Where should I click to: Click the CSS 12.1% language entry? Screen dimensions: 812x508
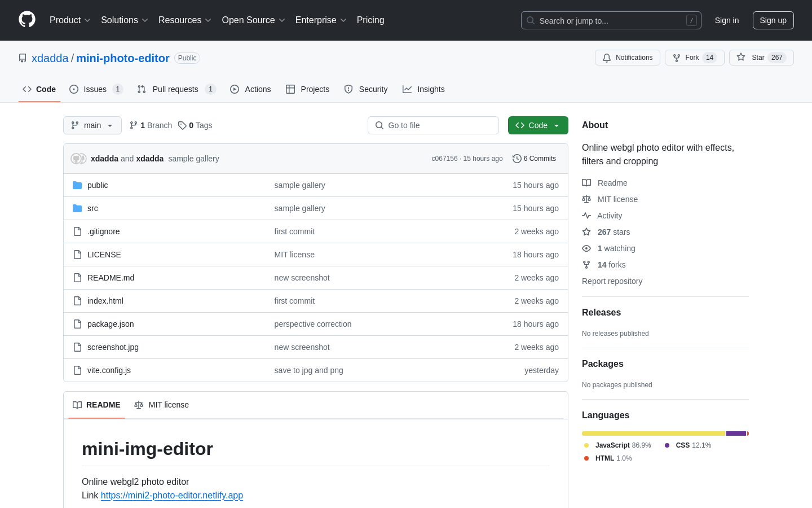point(688,445)
